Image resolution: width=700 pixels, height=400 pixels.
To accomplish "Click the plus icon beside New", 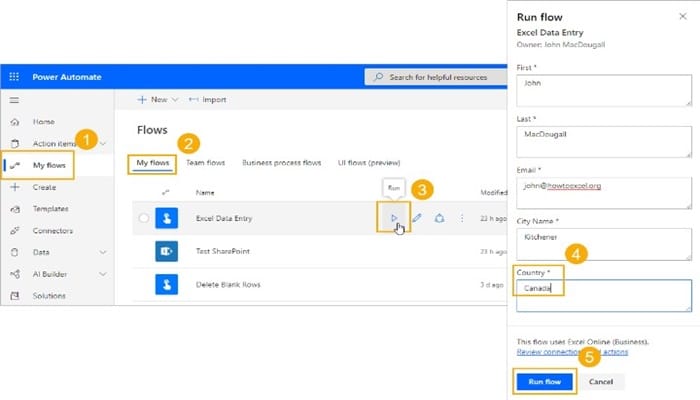I will pos(142,100).
